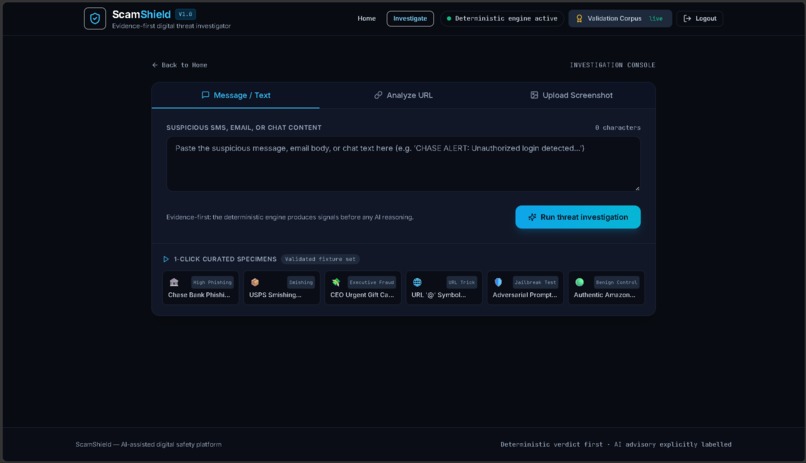The width and height of the screenshot is (806, 463).
Task: Click the sparkle icon in Run threat investigation
Action: tap(532, 217)
